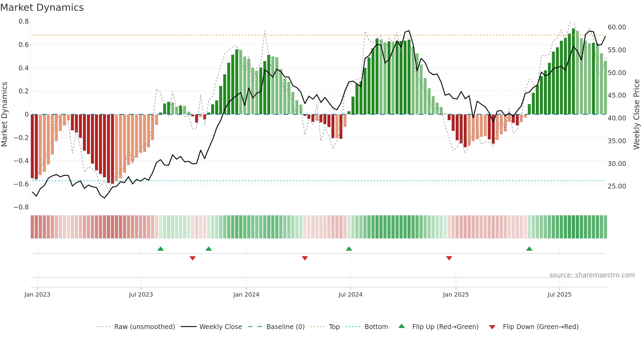
Task: Click the source: sharemaestro.com text
Action: pos(592,275)
